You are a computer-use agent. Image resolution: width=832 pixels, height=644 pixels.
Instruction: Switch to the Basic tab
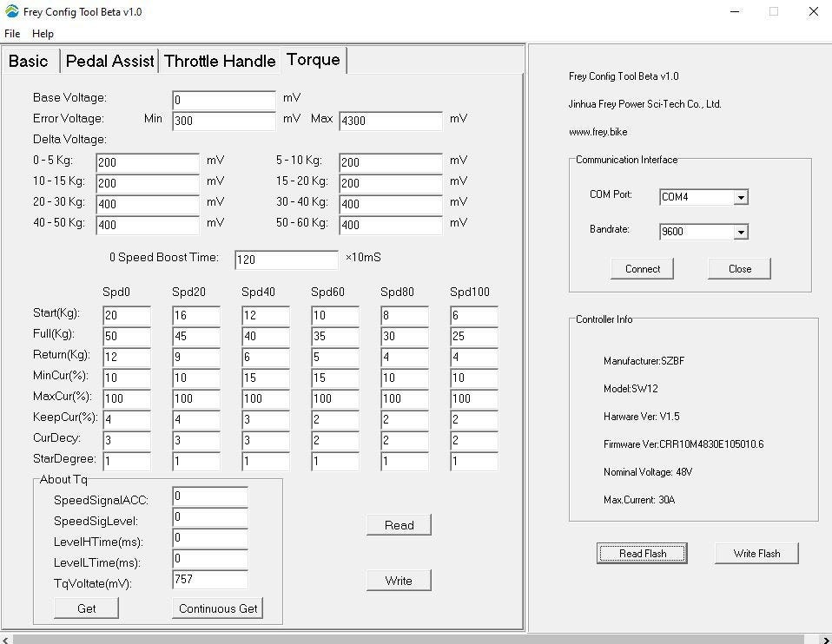click(30, 61)
